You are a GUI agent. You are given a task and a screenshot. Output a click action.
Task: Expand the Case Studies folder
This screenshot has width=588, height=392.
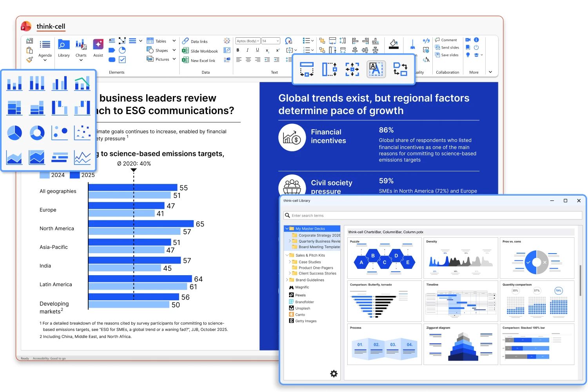290,262
